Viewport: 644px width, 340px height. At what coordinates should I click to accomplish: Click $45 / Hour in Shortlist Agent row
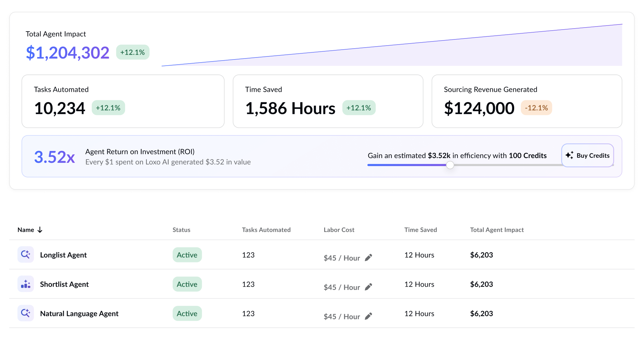coord(342,287)
